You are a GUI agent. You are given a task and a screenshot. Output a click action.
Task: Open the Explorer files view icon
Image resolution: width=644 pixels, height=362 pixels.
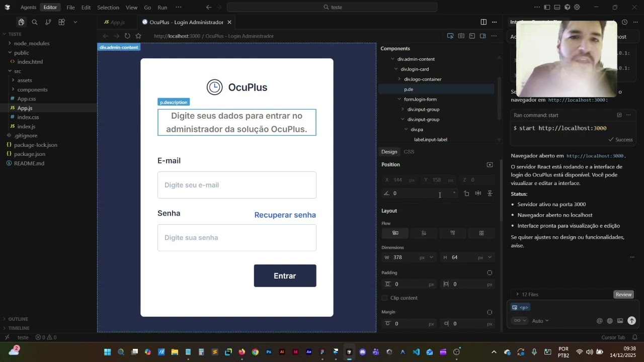click(x=21, y=22)
